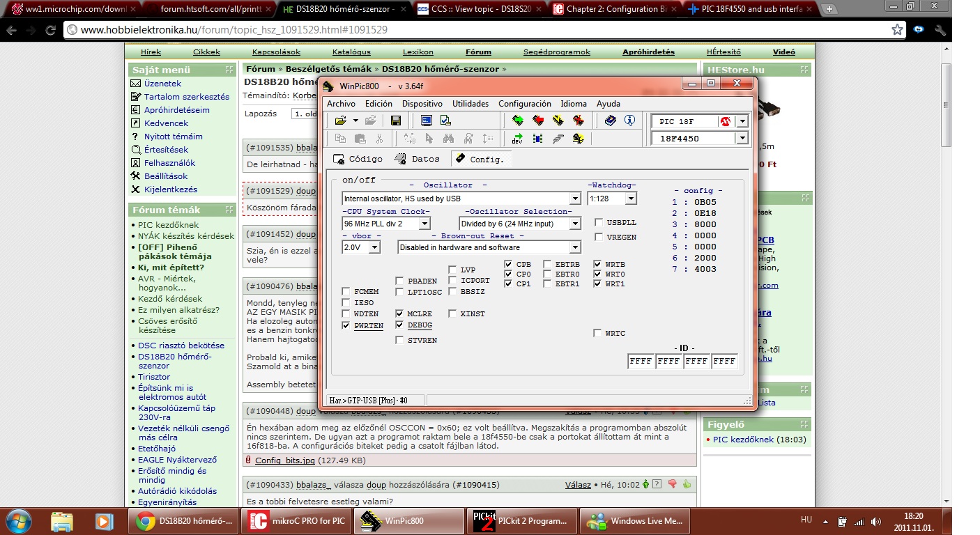
Task: Open the Katalógus link in site navigation
Action: point(351,52)
